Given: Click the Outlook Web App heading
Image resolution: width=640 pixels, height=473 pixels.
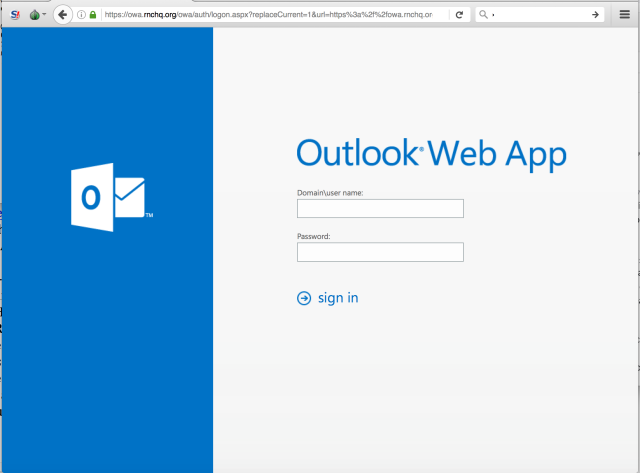Looking at the screenshot, I should pos(431,153).
